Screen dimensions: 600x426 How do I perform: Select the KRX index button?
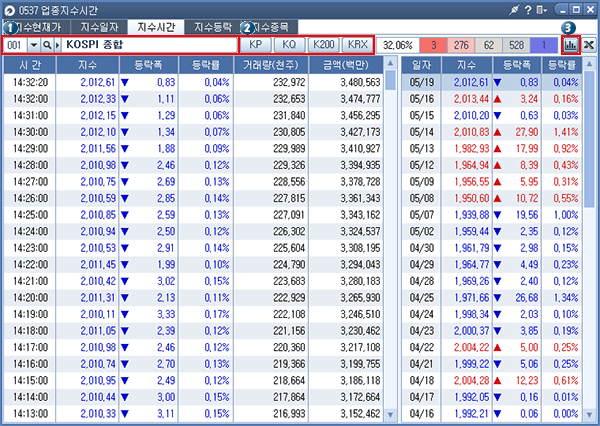357,46
